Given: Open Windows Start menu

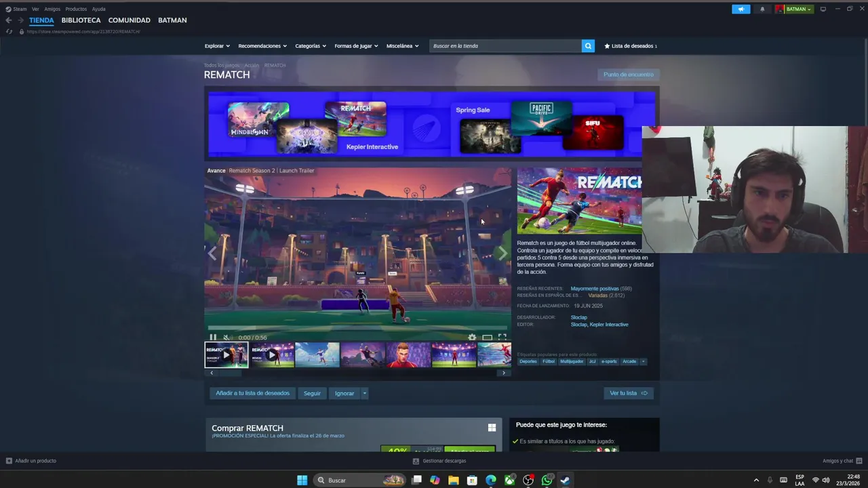Looking at the screenshot, I should pyautogui.click(x=302, y=480).
